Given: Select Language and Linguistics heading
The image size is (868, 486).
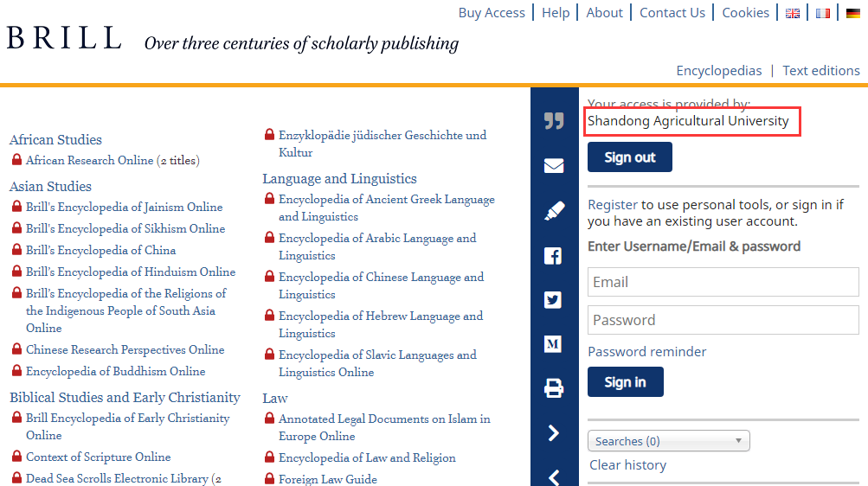Looking at the screenshot, I should point(339,179).
